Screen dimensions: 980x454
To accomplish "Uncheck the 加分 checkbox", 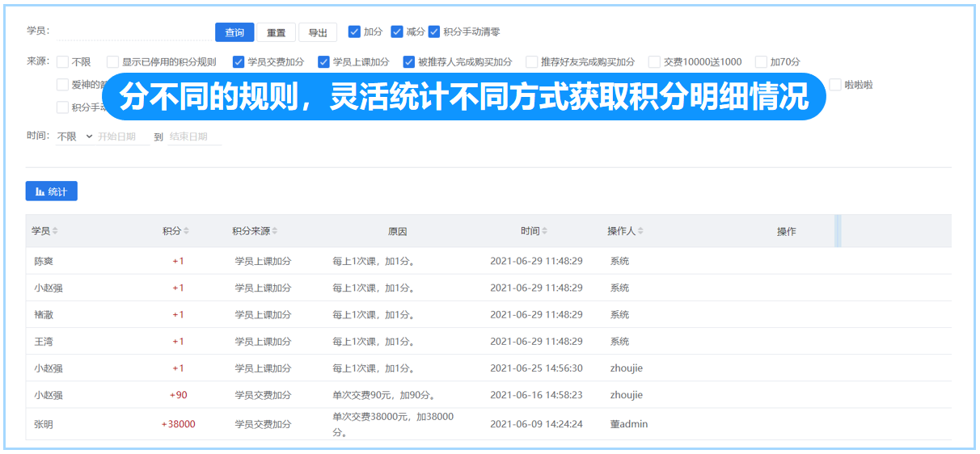I will point(354,32).
